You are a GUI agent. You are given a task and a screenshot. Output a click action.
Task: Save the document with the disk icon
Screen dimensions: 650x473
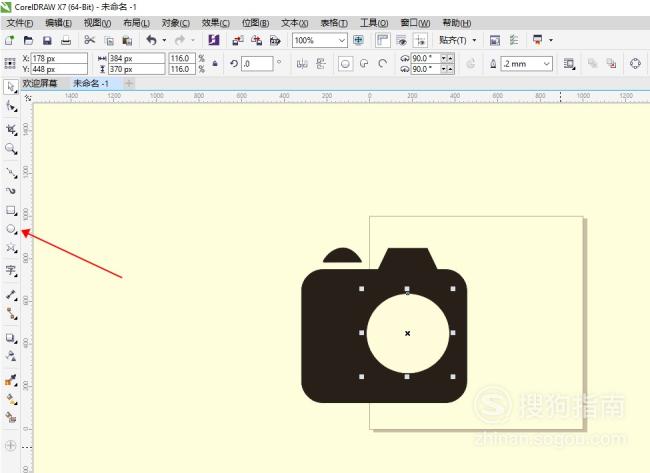coord(47,40)
